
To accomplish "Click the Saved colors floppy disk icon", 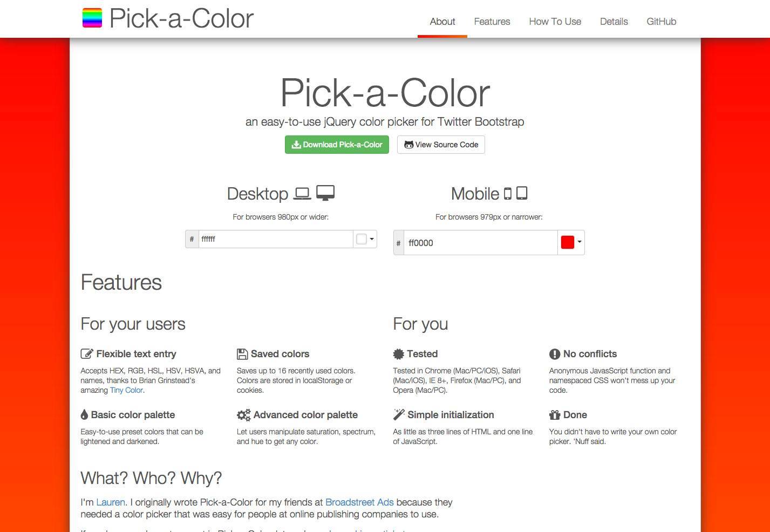I will point(242,354).
